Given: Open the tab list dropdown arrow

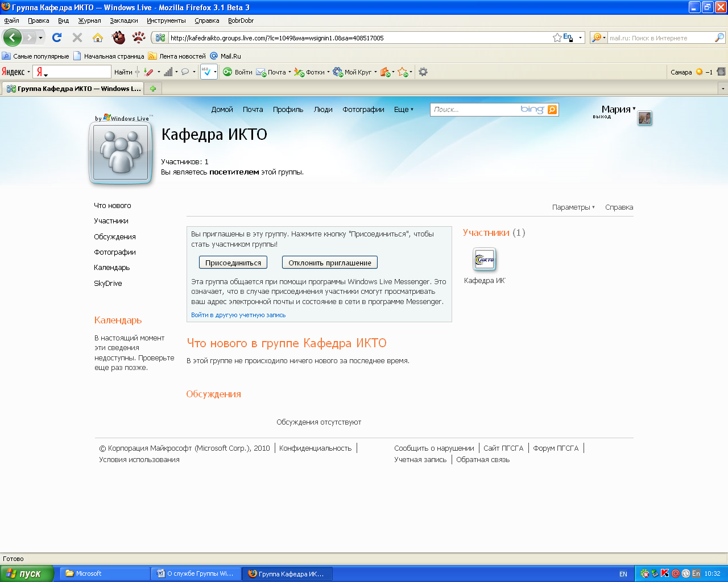Looking at the screenshot, I should [x=723, y=89].
